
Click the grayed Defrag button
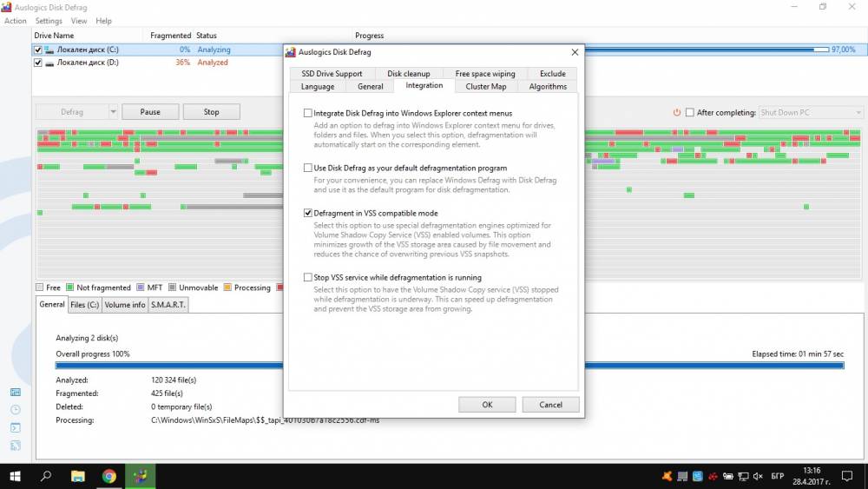72,112
